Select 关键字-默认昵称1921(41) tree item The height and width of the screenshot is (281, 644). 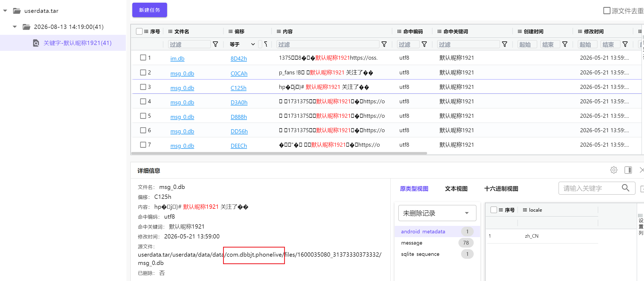point(63,43)
